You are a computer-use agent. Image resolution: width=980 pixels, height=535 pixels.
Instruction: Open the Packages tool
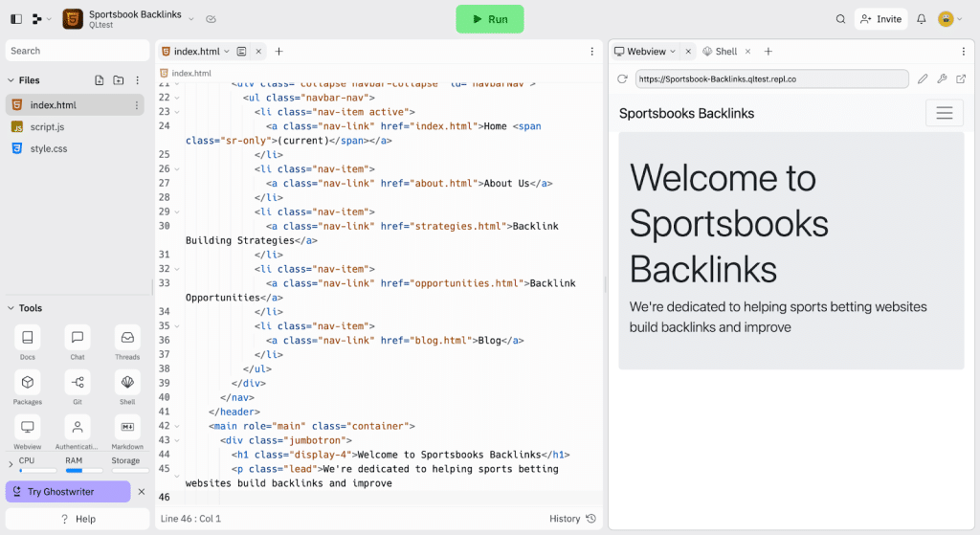pyautogui.click(x=27, y=383)
